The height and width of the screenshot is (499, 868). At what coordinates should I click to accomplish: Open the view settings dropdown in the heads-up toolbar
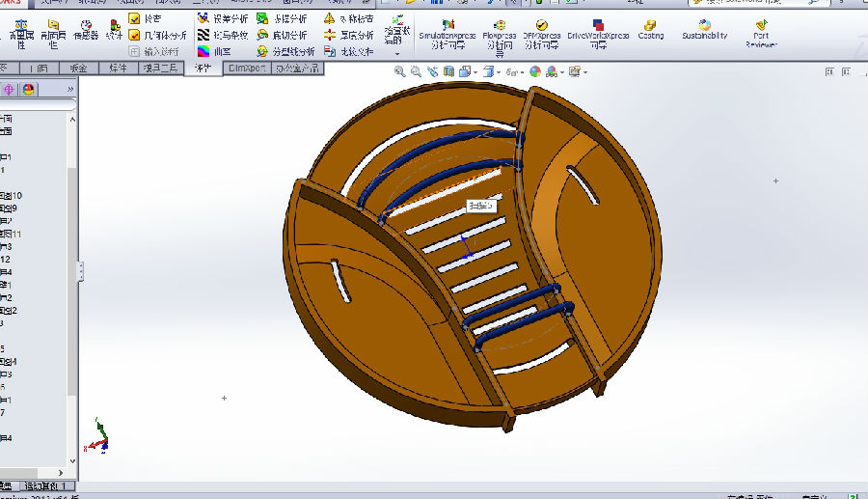(585, 72)
